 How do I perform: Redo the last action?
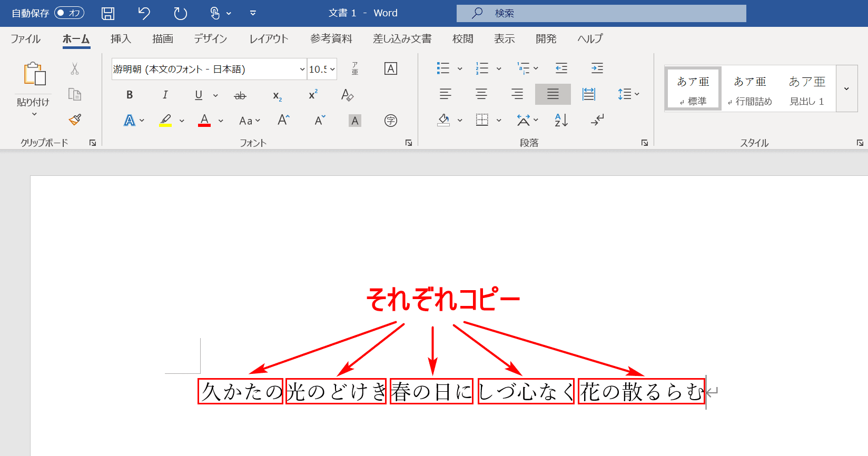(180, 13)
